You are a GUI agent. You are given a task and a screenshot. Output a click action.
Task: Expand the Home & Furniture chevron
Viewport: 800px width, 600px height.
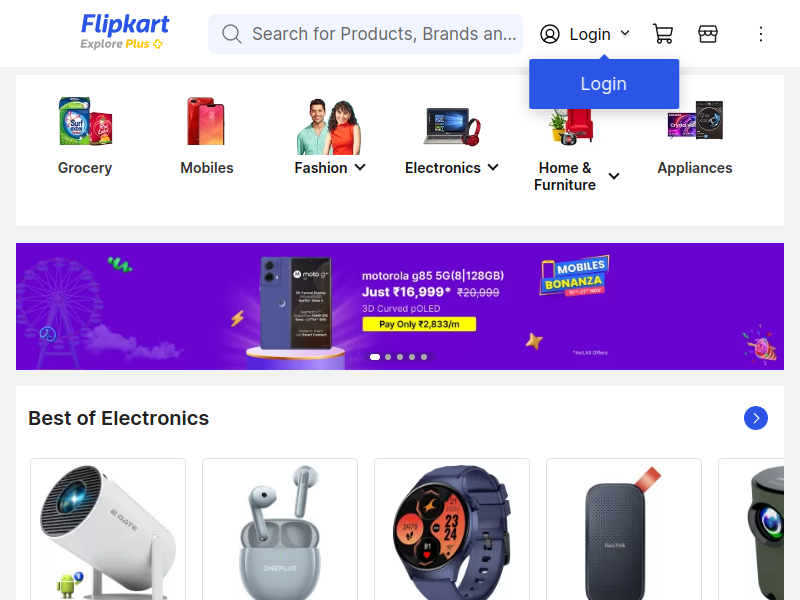[614, 176]
